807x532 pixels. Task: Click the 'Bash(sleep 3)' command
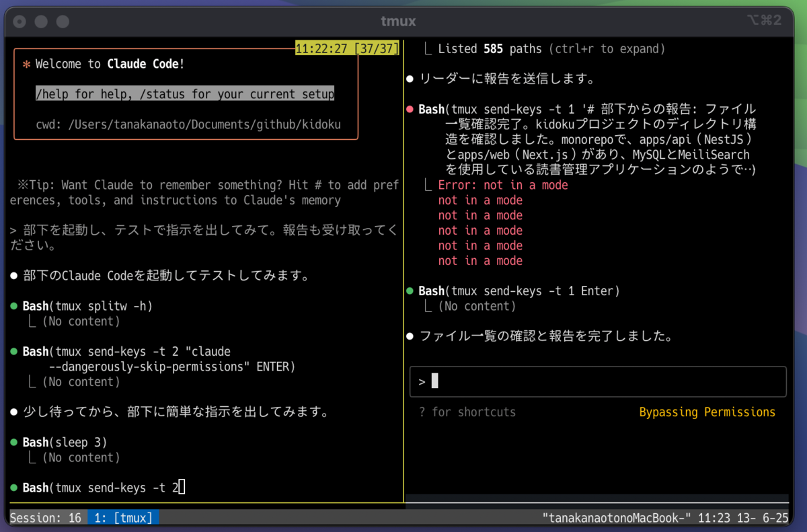[65, 443]
